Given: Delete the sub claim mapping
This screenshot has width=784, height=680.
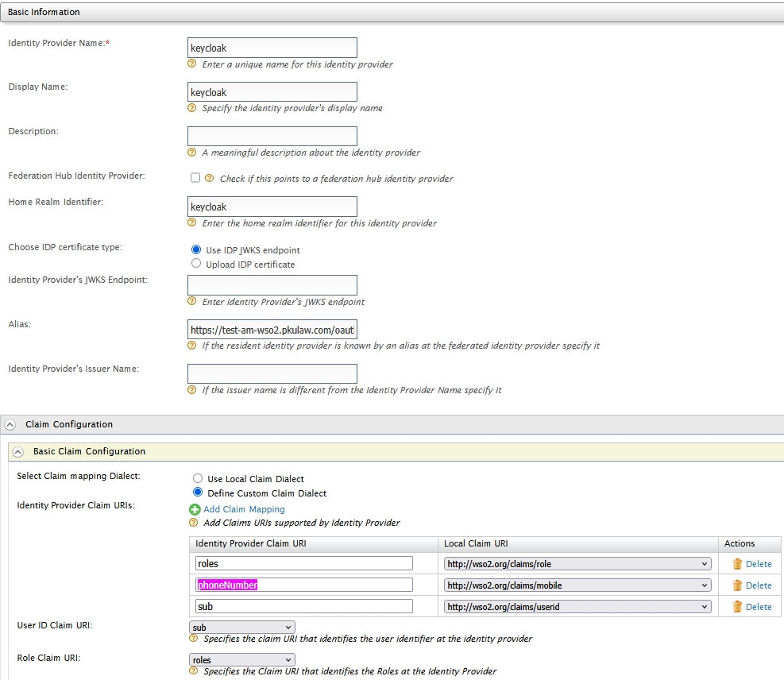Looking at the screenshot, I should [x=759, y=607].
